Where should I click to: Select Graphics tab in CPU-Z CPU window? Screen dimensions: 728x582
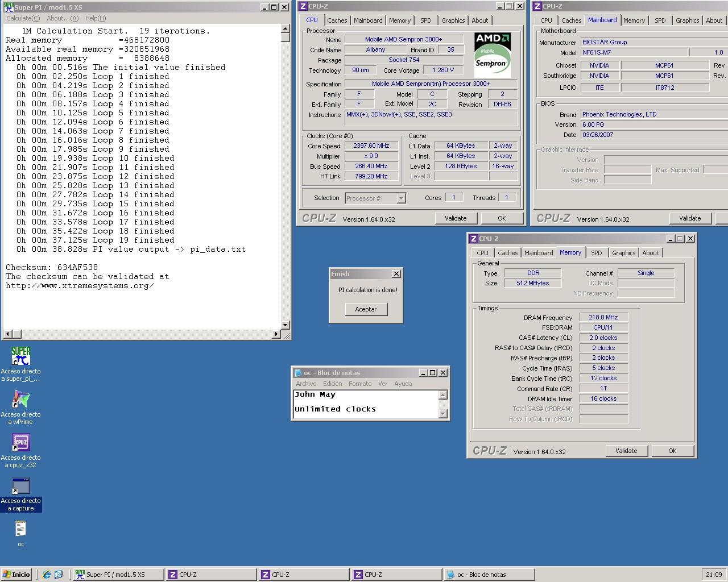pos(453,20)
